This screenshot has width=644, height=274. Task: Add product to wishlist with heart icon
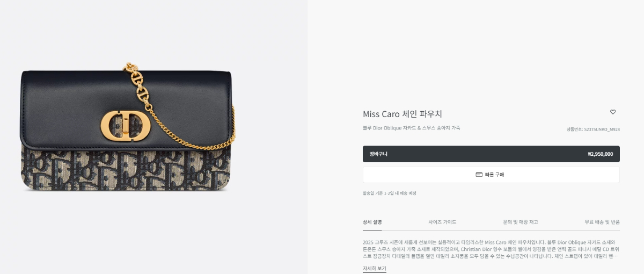613,112
